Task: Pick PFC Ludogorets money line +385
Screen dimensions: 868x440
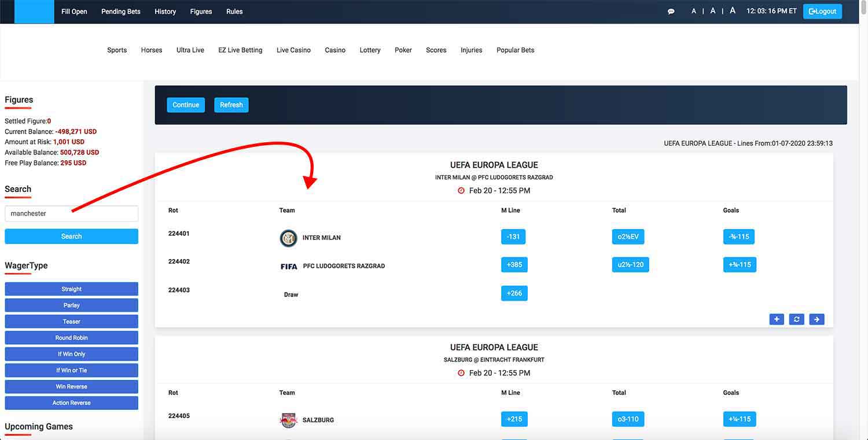Action: 514,265
